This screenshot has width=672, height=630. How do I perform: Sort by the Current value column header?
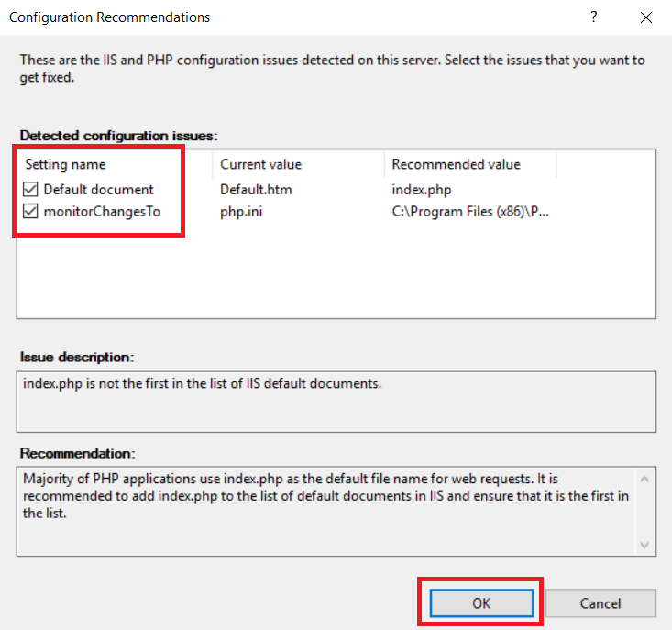298,164
